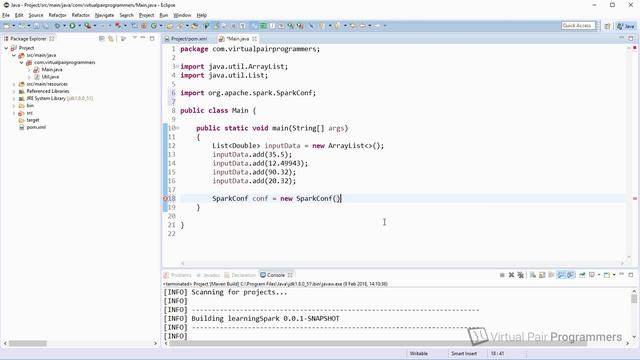
Task: Click the New Java Class green icon
Action: coord(154,26)
